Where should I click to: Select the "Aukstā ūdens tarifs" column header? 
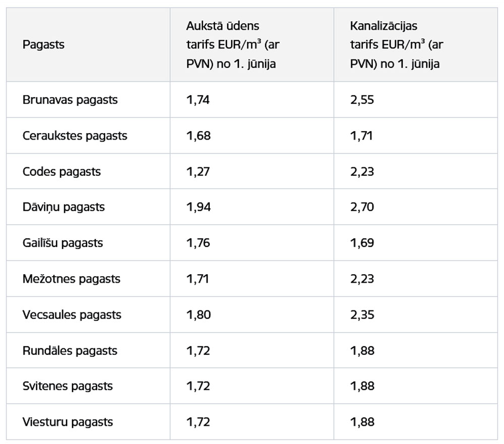pos(233,44)
